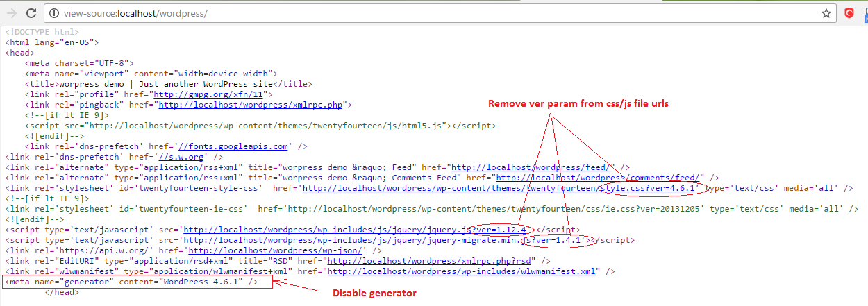Click the <!DOCTYPE html> line

pos(42,32)
